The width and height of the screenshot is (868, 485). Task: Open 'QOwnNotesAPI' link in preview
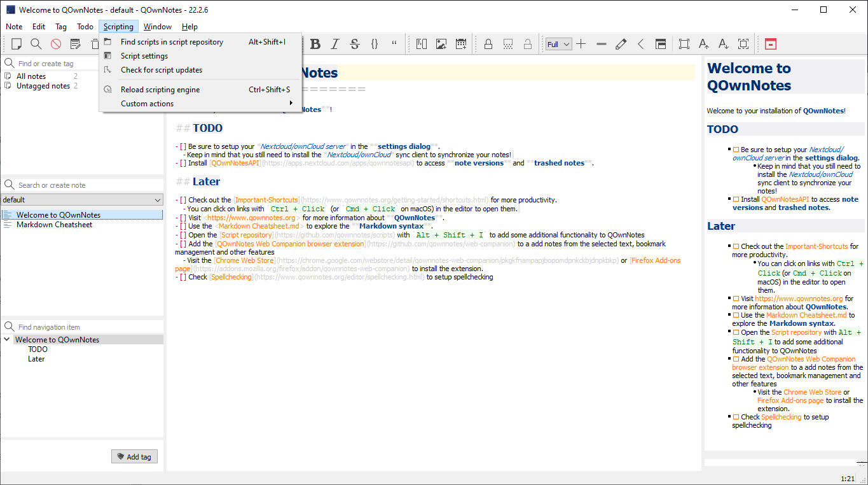pos(785,199)
